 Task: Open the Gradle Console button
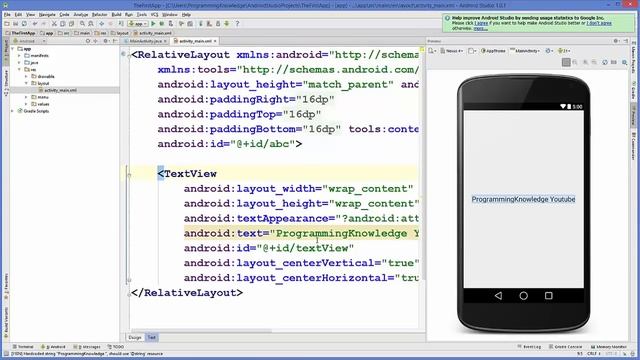(x=566, y=347)
